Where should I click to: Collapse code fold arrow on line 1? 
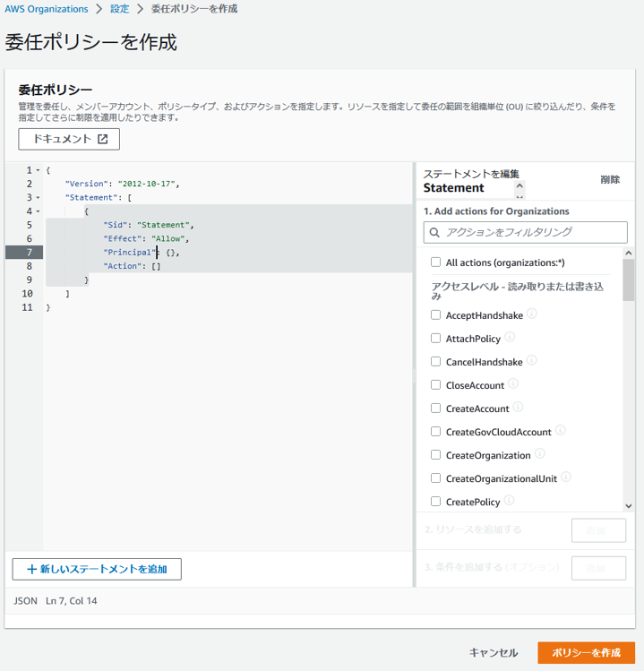click(39, 170)
